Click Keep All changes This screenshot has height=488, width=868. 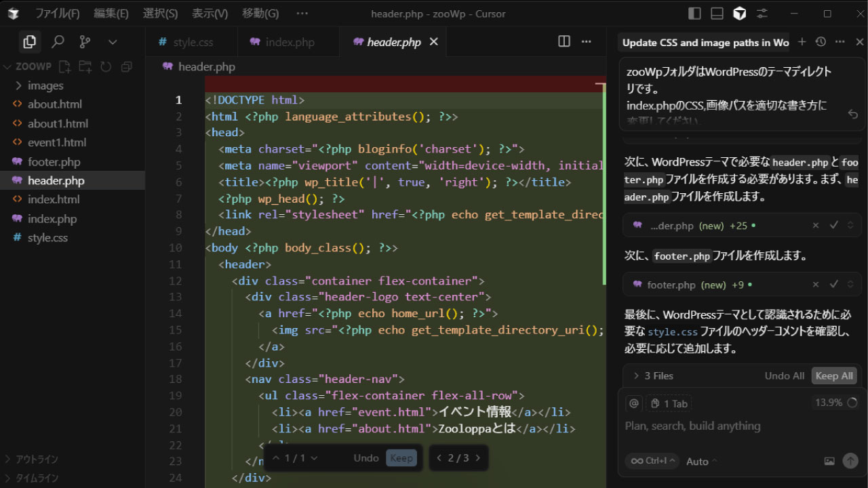coord(834,375)
